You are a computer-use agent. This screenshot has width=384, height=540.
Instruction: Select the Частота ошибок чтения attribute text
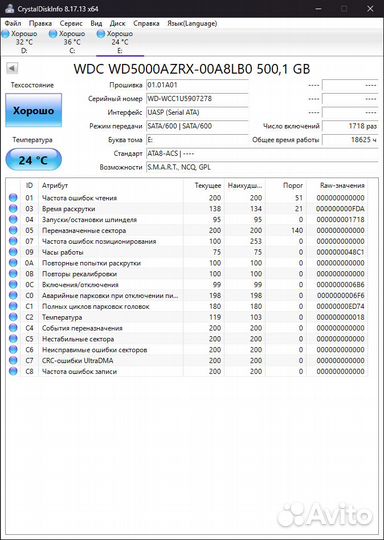[x=80, y=198]
